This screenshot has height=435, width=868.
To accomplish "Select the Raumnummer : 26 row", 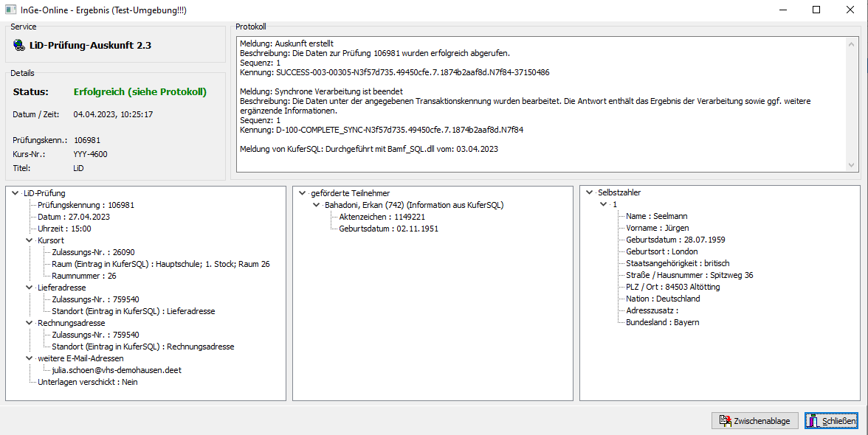I will [x=84, y=276].
